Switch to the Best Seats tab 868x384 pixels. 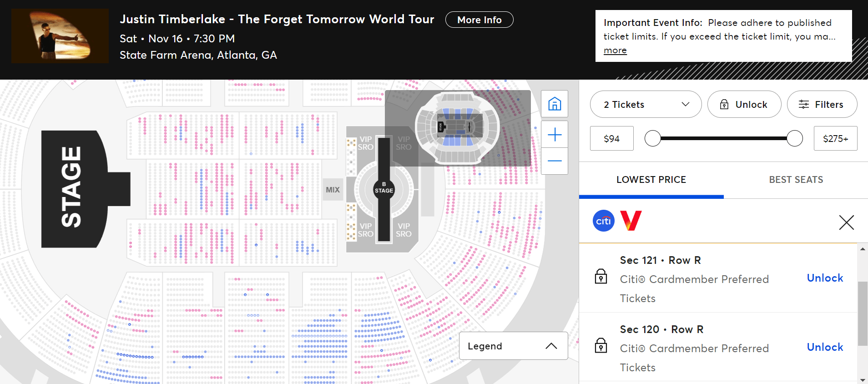tap(796, 180)
